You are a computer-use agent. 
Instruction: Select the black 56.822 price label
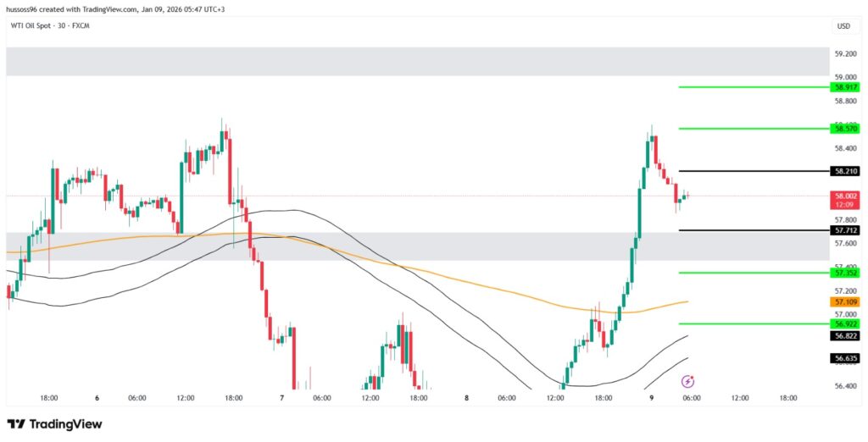845,335
